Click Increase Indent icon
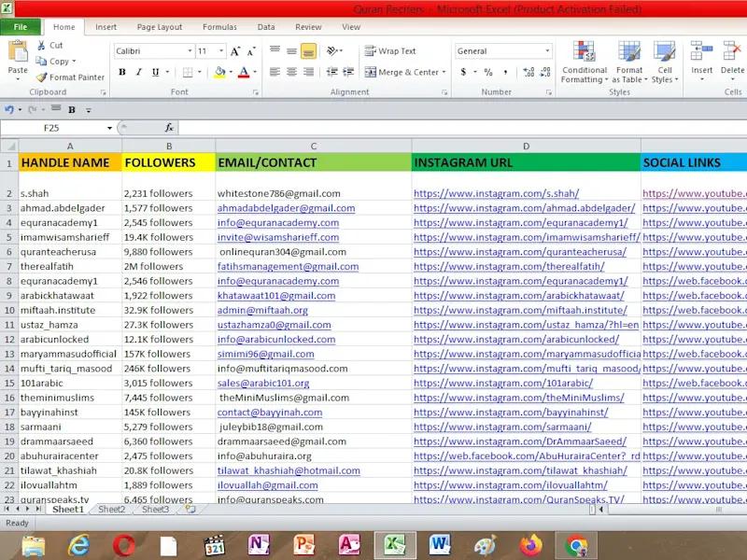 click(x=348, y=72)
